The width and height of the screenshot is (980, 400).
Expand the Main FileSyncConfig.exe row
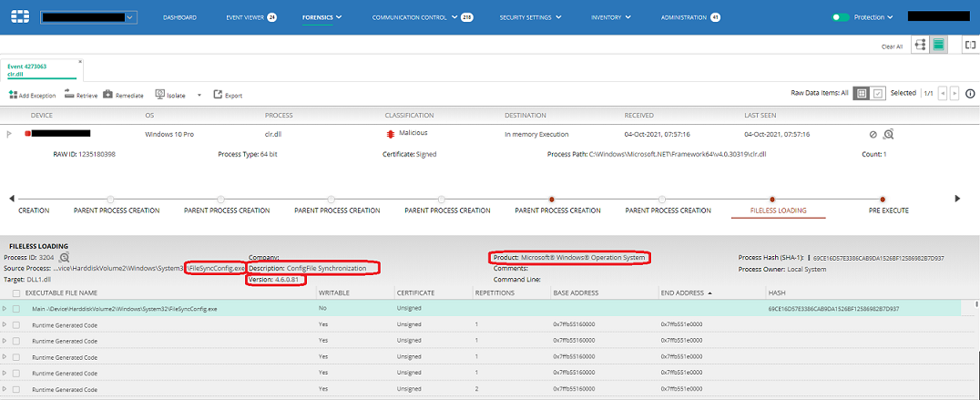click(x=5, y=309)
